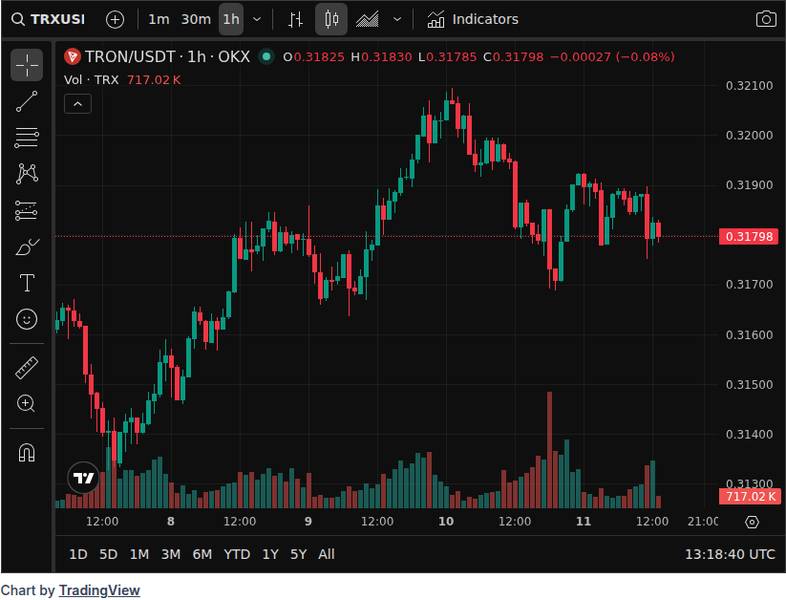The image size is (786, 600).
Task: Click the current price label 0.31798
Action: coord(749,236)
